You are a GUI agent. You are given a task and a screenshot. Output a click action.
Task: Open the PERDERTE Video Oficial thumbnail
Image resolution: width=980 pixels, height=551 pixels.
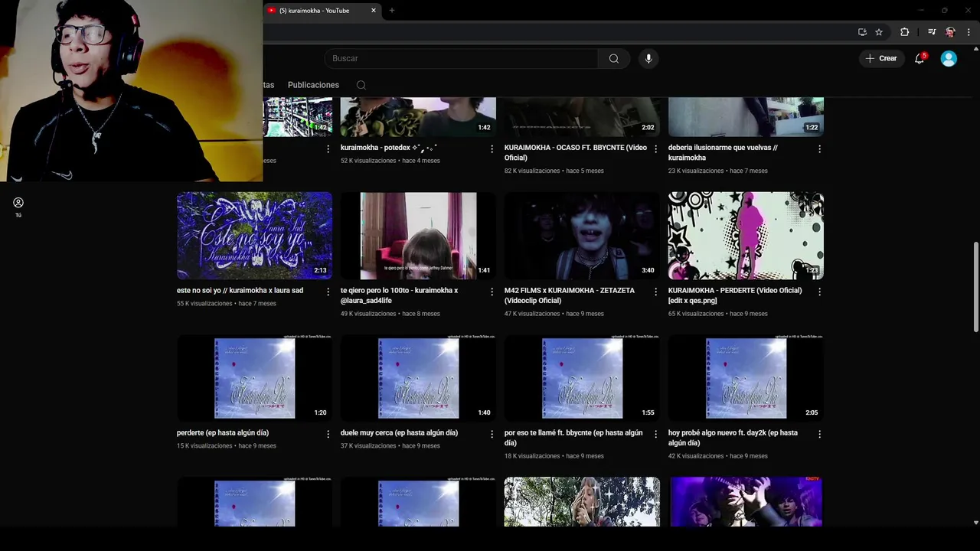[x=746, y=236]
